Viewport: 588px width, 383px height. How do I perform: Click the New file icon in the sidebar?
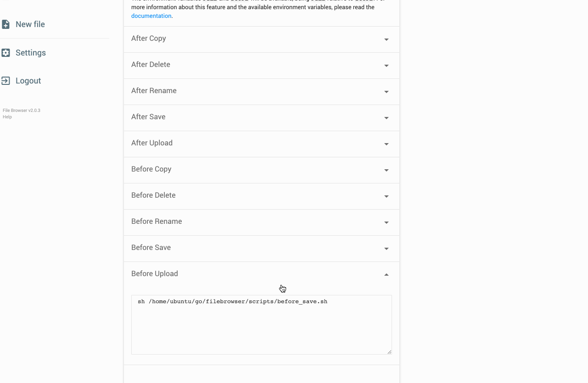pos(6,24)
